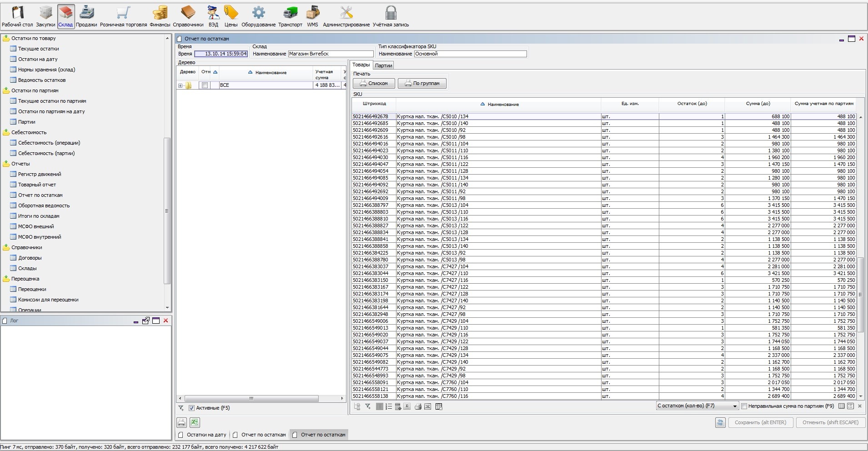
Task: Switch to Остатки на дату bottom tab
Action: 206,435
